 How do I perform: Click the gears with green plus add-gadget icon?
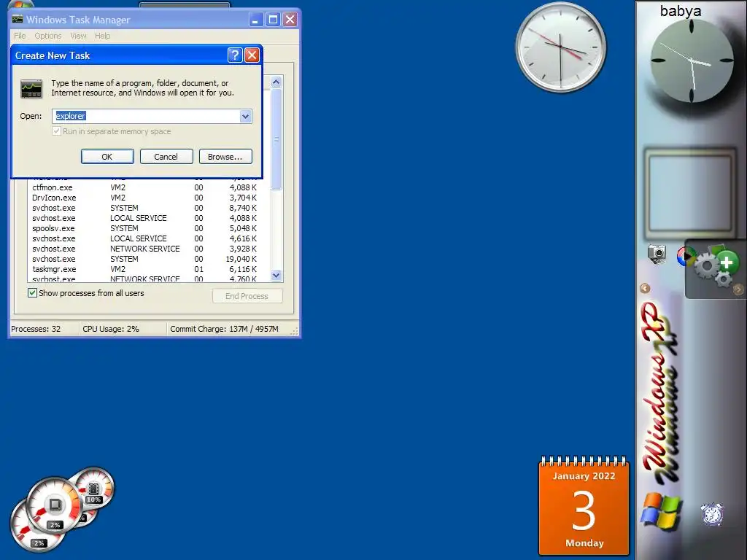pos(716,265)
